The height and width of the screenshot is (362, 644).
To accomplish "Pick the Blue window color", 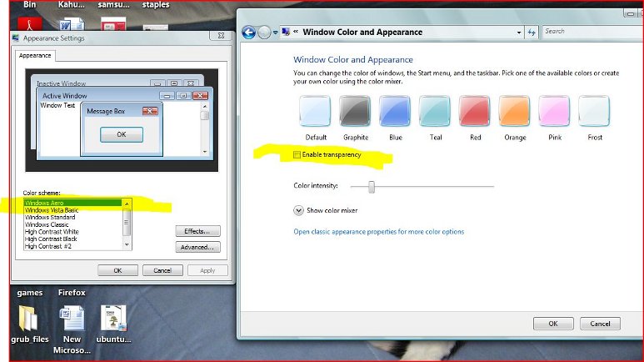I will [x=395, y=111].
